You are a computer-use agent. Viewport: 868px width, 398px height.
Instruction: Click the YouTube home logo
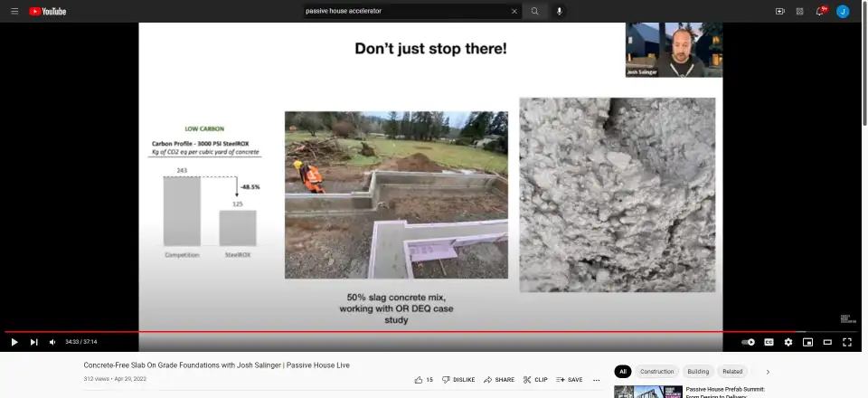pyautogui.click(x=47, y=11)
